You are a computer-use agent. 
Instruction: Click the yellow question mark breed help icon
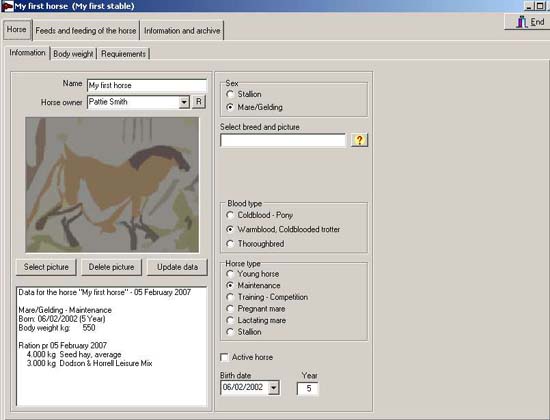[x=359, y=140]
